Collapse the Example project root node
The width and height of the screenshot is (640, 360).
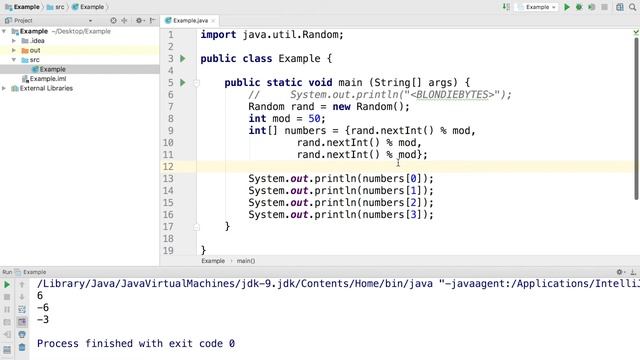[x=4, y=31]
